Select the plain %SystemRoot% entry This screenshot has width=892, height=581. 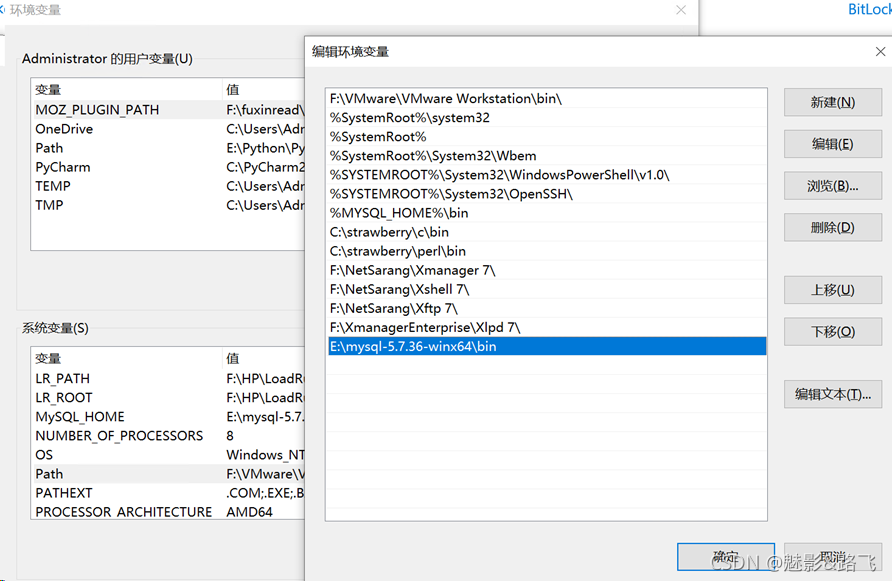click(x=547, y=137)
